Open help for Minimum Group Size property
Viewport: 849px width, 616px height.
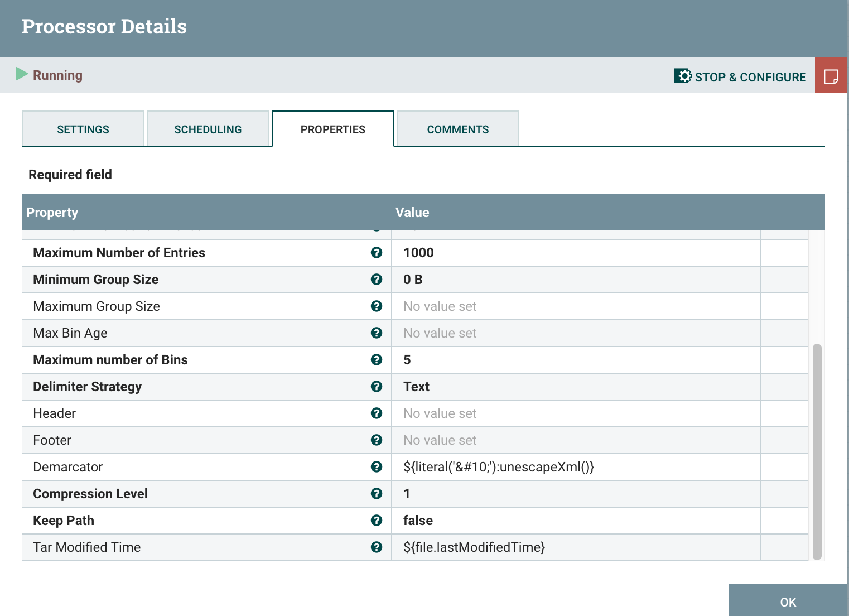(x=377, y=280)
